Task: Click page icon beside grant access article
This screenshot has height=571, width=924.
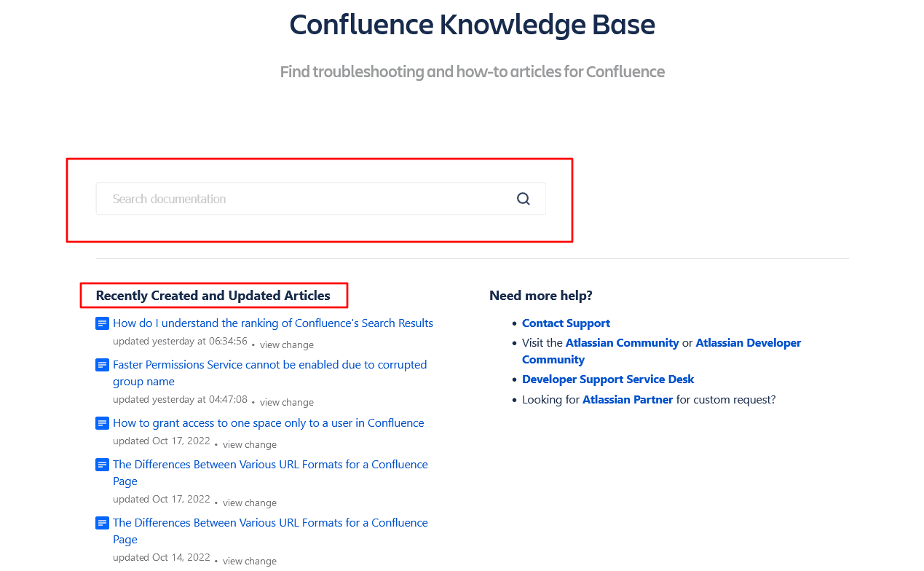Action: 102,423
